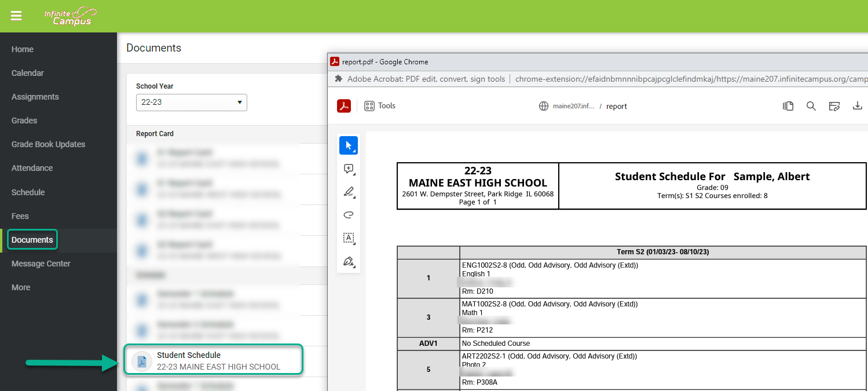Click the Infinite Campus logo
The height and width of the screenshot is (391, 868).
click(x=71, y=16)
